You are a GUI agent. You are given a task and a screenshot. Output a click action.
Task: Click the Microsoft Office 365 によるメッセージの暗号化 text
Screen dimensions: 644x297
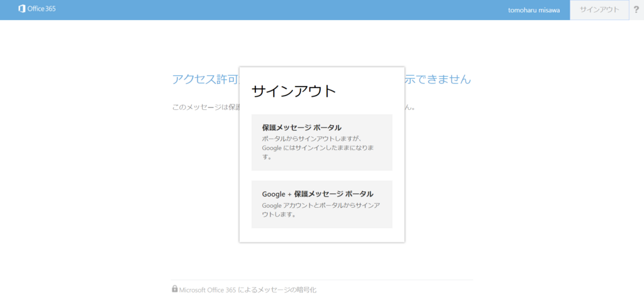click(248, 289)
